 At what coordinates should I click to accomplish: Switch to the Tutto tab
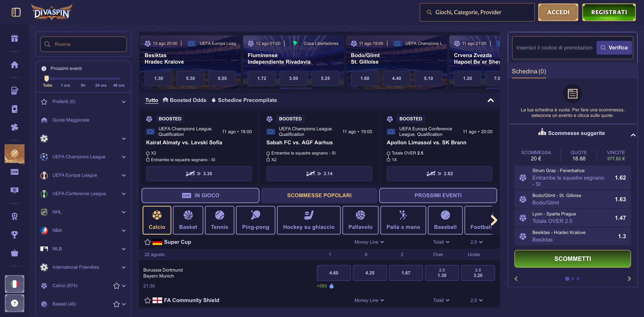click(x=152, y=100)
